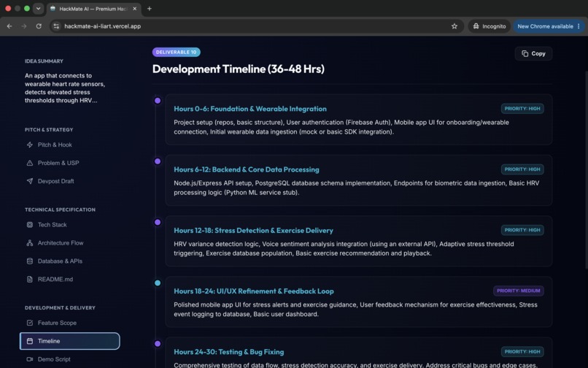The image size is (588, 368).
Task: Click the database icon beside Database & APIs
Action: click(x=30, y=261)
